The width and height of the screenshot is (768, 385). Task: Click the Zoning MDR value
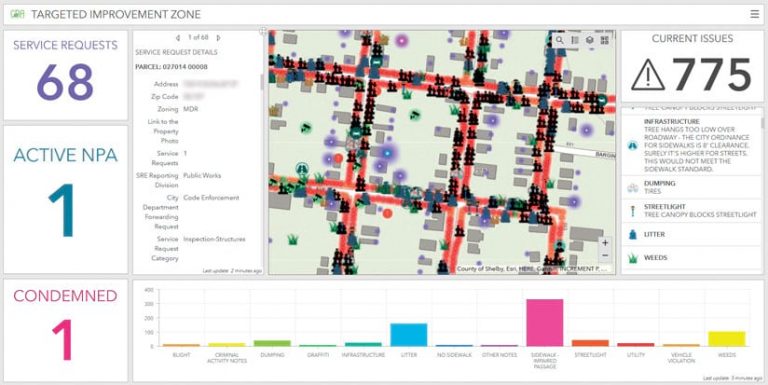click(x=191, y=109)
